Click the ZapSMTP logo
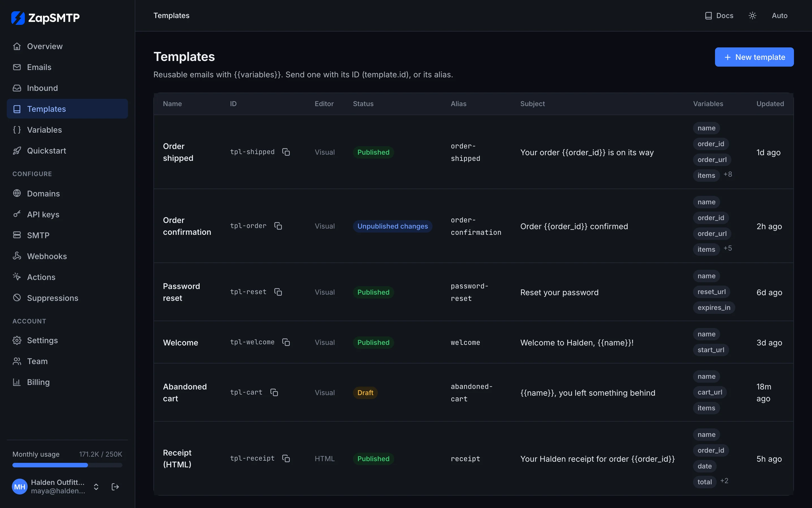This screenshot has height=508, width=812. (45, 18)
